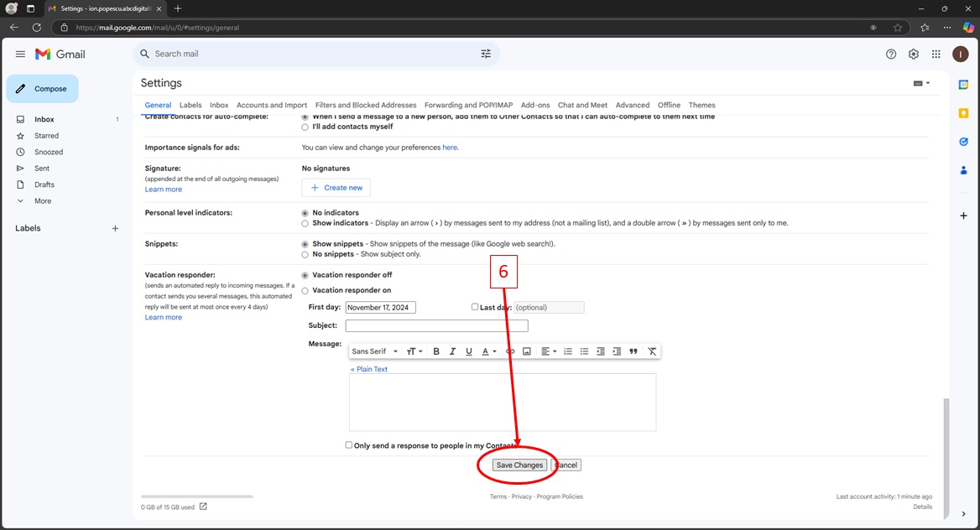
Task: Open the Sans Serif font dropdown
Action: [x=375, y=351]
